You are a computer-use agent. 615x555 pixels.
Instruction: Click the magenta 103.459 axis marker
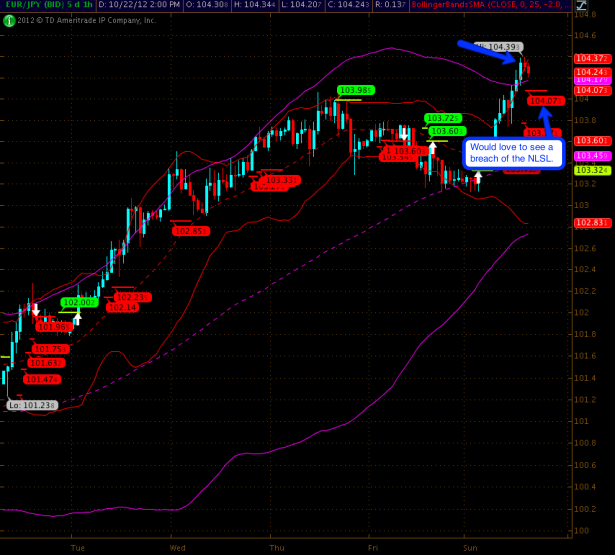[x=593, y=156]
